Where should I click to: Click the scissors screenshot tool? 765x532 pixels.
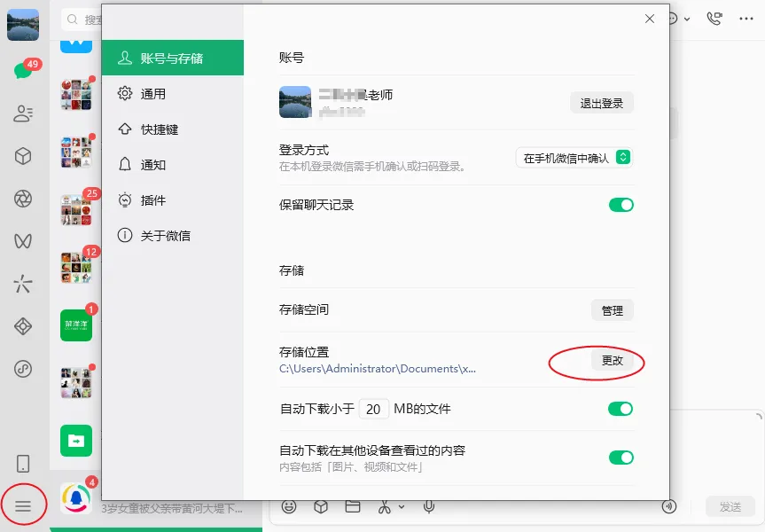[385, 506]
